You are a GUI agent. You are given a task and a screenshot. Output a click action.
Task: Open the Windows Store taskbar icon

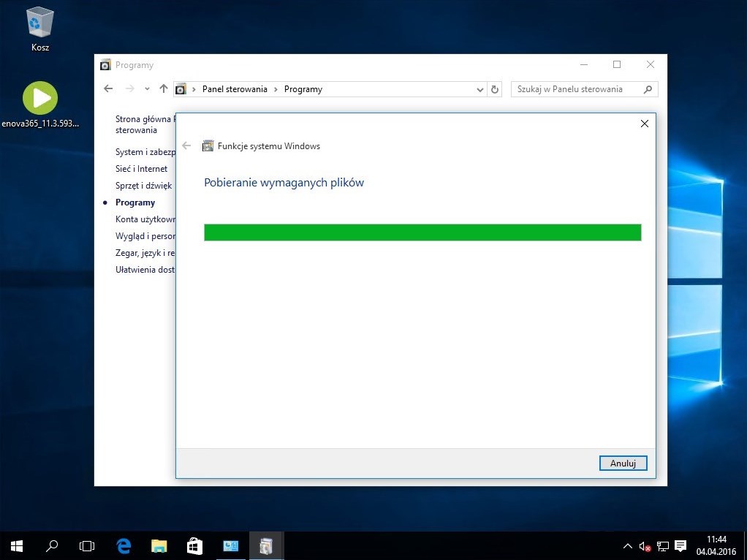pyautogui.click(x=194, y=545)
